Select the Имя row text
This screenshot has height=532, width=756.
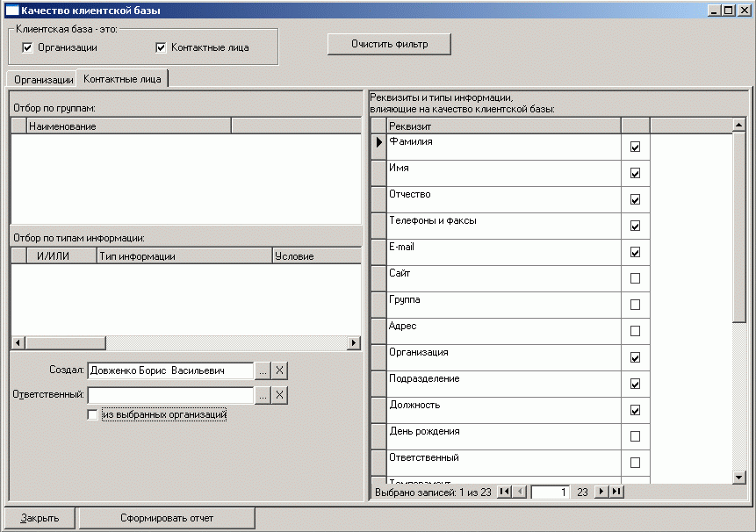[x=399, y=168]
